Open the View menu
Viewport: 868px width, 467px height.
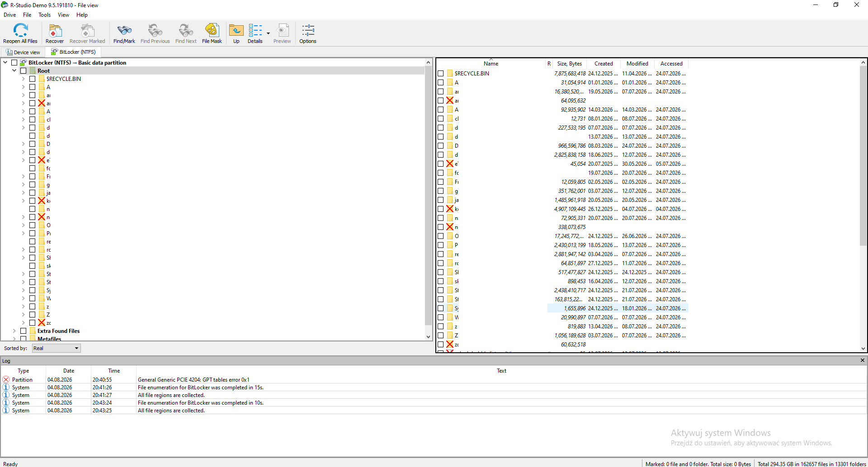point(63,15)
